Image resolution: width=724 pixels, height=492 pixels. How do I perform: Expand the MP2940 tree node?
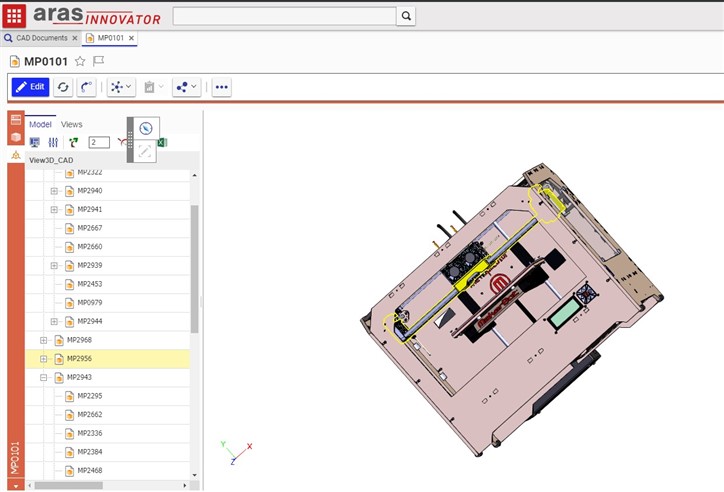[x=54, y=191]
